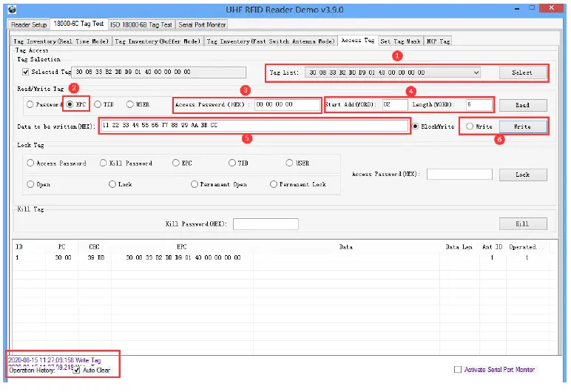571x392 pixels.
Task: Minimize the UHF RFID Reader Demo window
Action: pyautogui.click(x=517, y=9)
